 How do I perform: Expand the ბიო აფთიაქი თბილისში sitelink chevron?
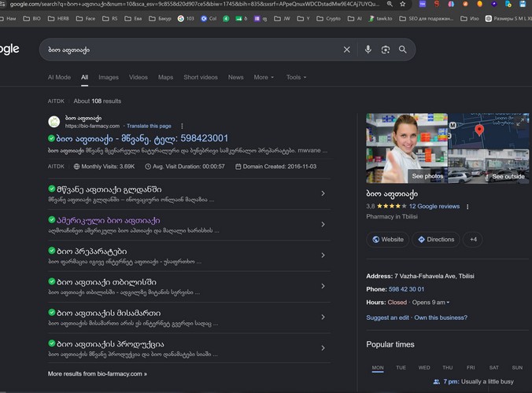pyautogui.click(x=323, y=286)
